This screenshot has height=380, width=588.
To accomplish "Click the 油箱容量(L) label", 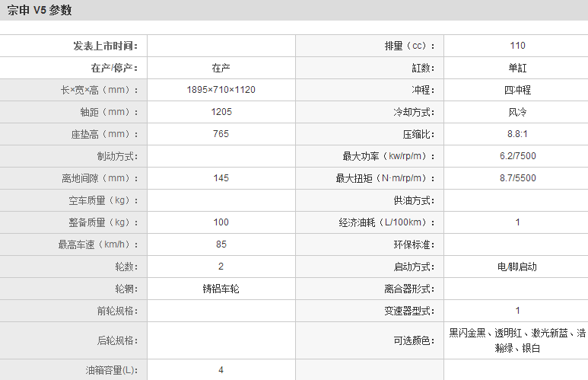I will (112, 370).
